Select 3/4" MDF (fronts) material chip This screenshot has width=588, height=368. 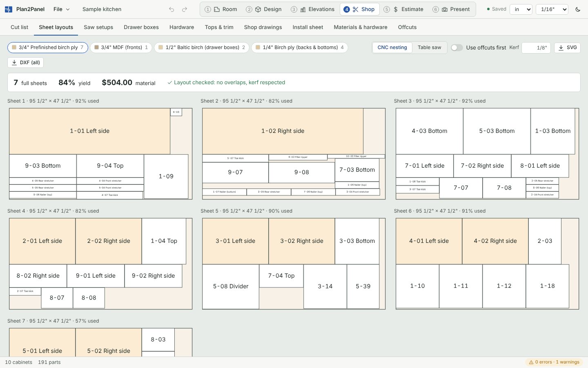pos(121,47)
